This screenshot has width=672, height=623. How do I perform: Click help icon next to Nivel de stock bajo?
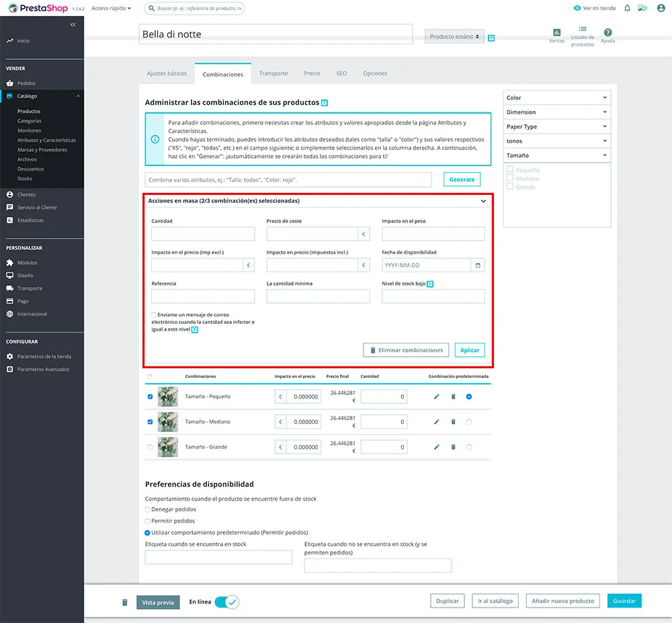point(430,284)
